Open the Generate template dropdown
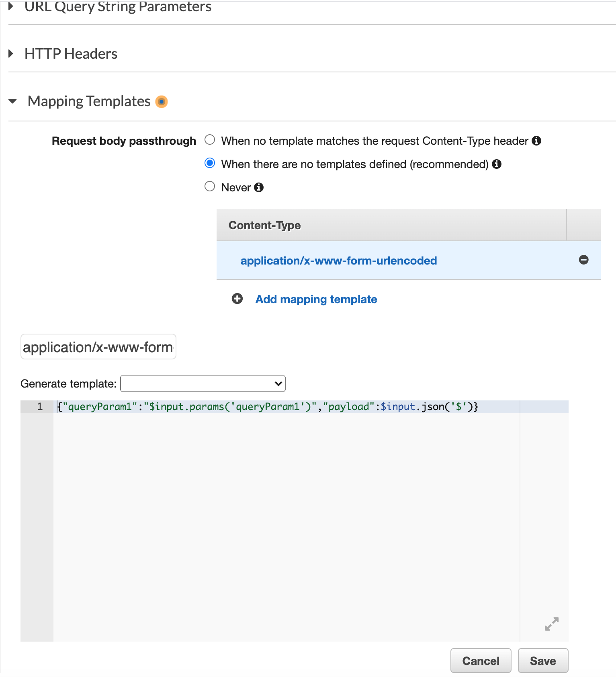The image size is (616, 677). 203,384
